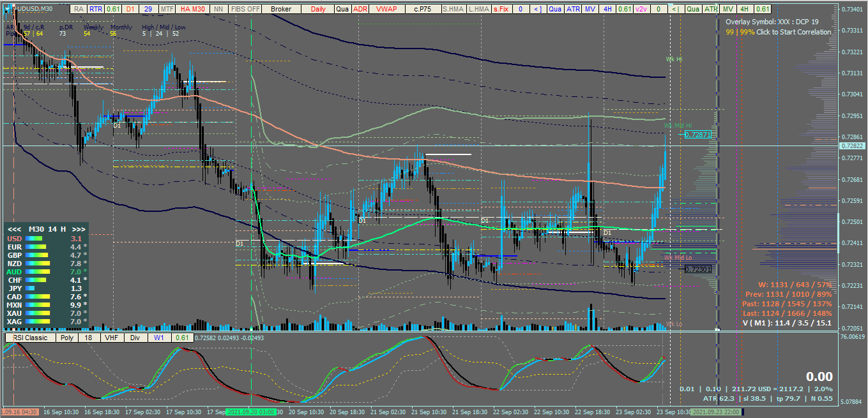Turn on the FIBS OFF toggle

245,9
